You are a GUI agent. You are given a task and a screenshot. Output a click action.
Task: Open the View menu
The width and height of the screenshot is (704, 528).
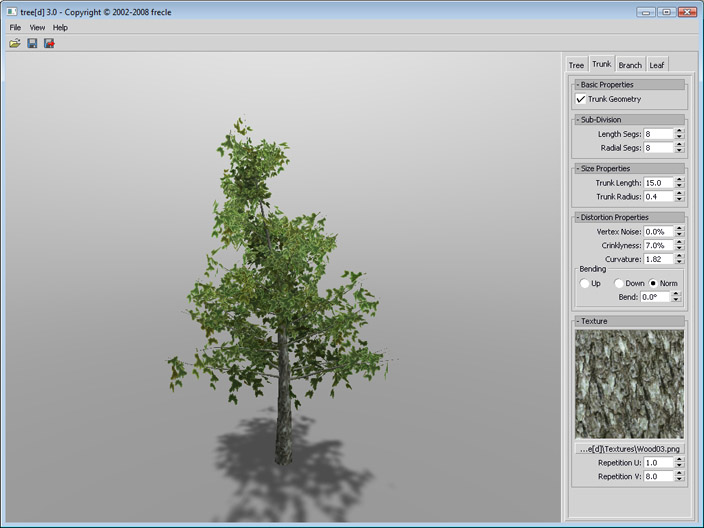(37, 27)
